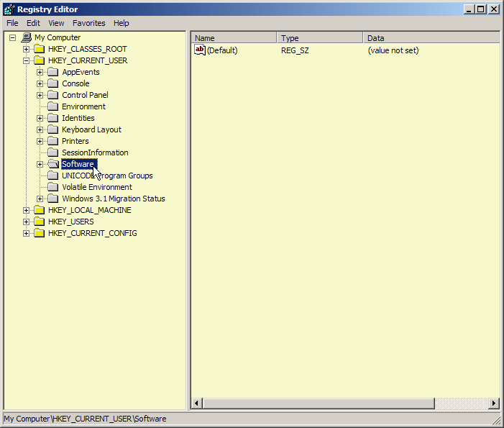Expand the Printers key
Image resolution: width=504 pixels, height=428 pixels.
tap(40, 141)
